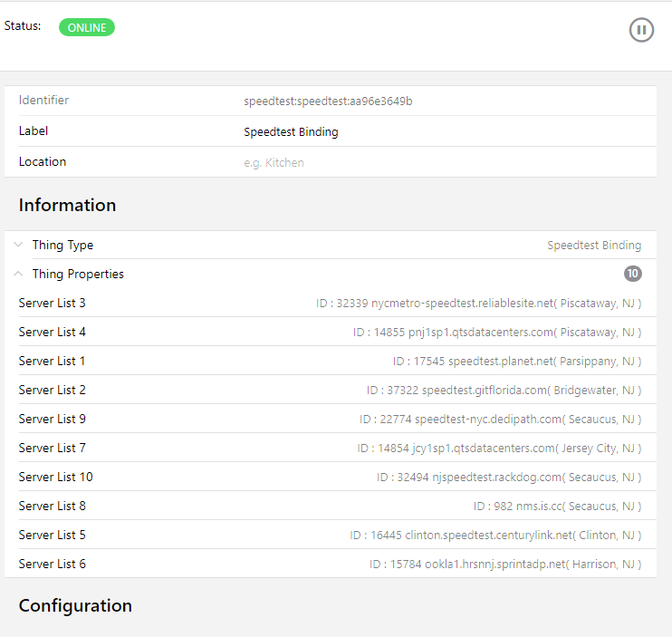Click Server List 10 rackdog.com value
672x637 pixels.
509,477
